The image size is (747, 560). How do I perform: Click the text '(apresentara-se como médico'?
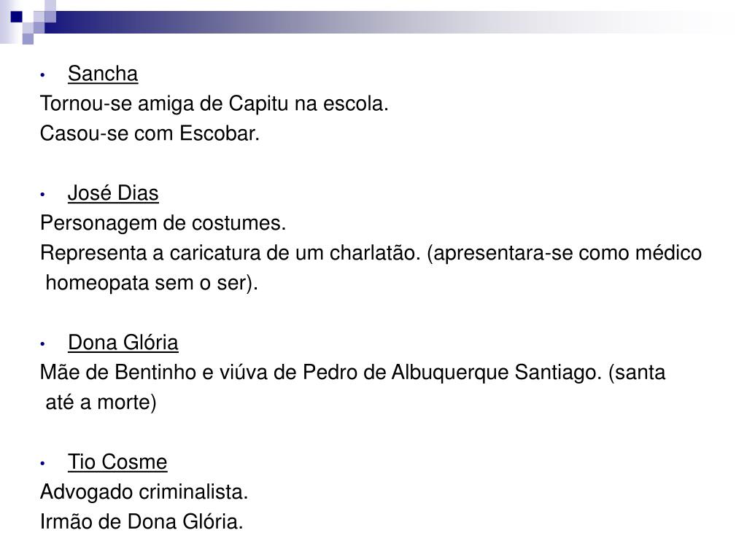(565, 253)
